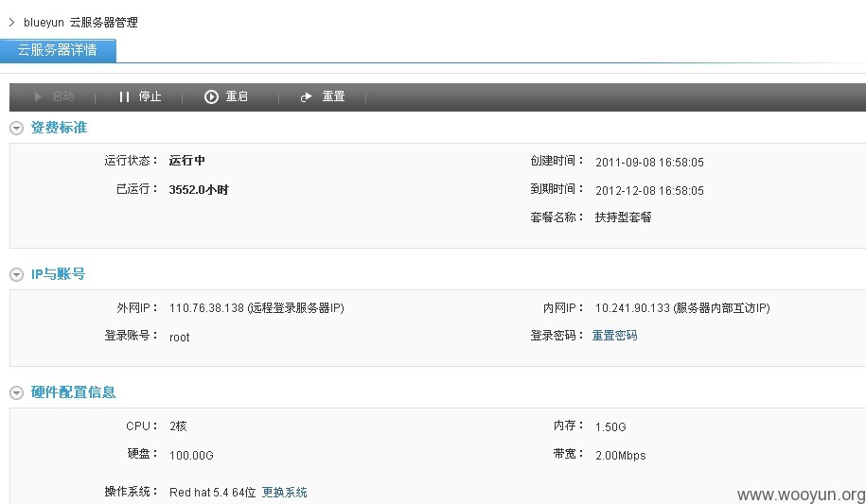Screen dimensions: 866x504
Task: Click the package name 扶持型套餐
Action: click(x=624, y=217)
